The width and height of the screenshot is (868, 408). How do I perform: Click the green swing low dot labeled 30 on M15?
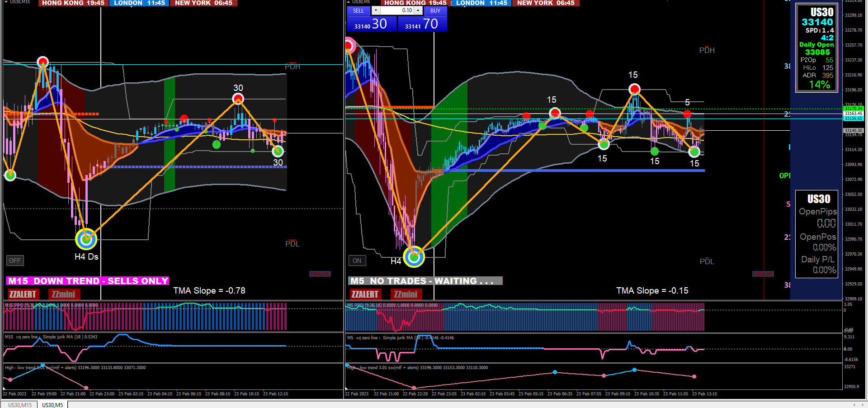pyautogui.click(x=278, y=151)
